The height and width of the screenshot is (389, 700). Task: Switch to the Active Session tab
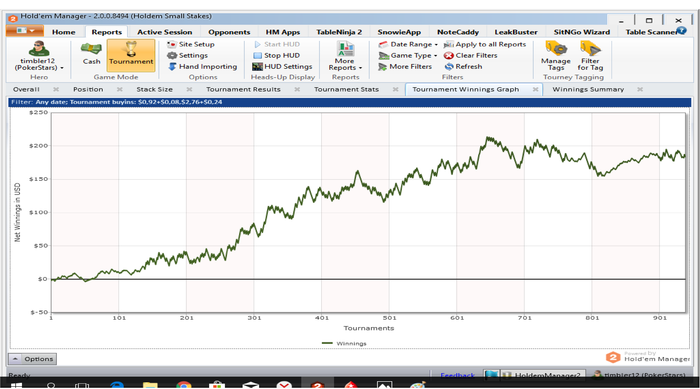click(x=165, y=32)
